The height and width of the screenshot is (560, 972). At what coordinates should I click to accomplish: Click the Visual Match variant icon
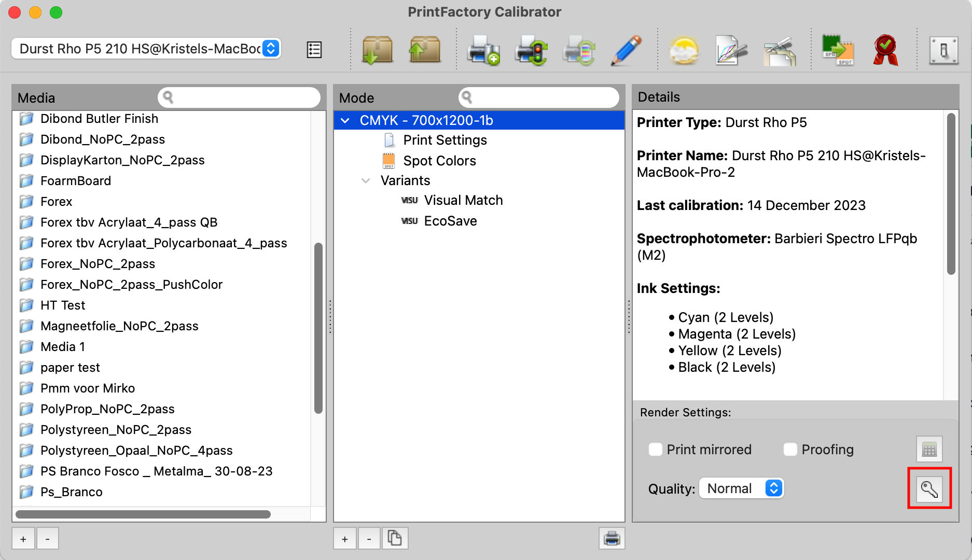pos(409,200)
